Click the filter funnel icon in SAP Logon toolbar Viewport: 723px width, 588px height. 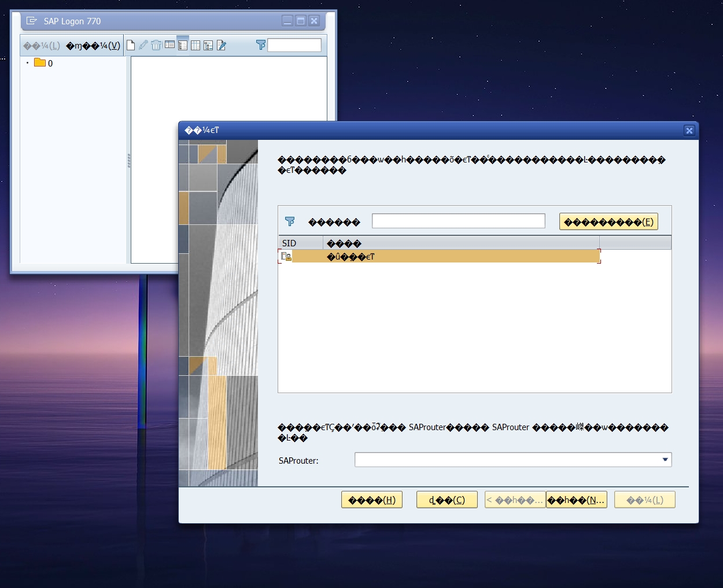[x=261, y=45]
